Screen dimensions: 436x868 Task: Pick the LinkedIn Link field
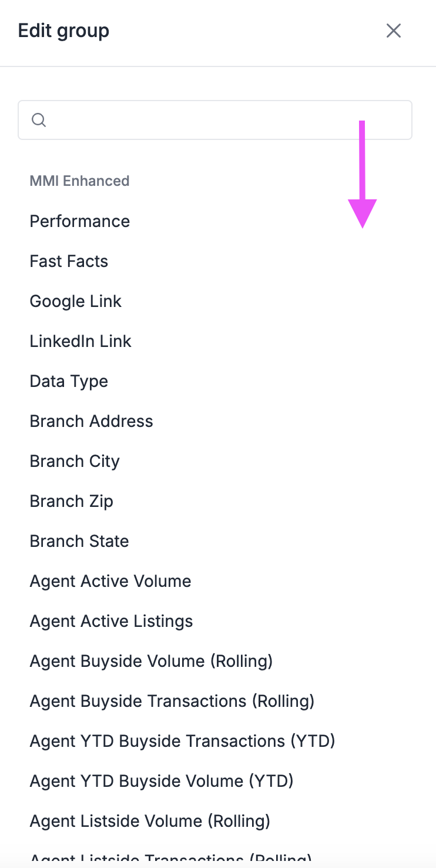click(80, 341)
